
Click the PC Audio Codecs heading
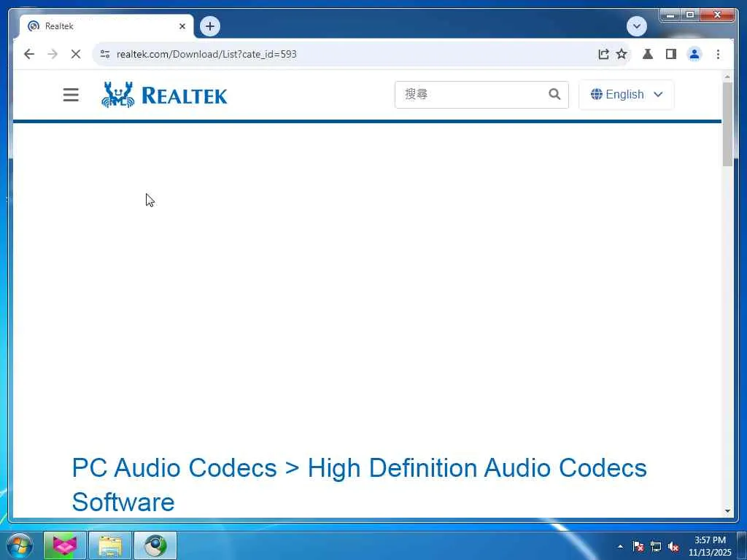tap(359, 484)
